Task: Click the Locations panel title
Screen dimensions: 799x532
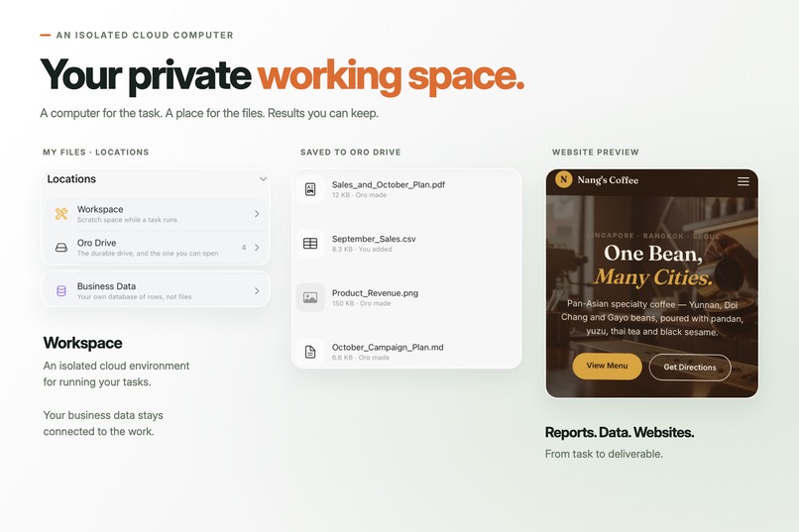Action: [71, 179]
